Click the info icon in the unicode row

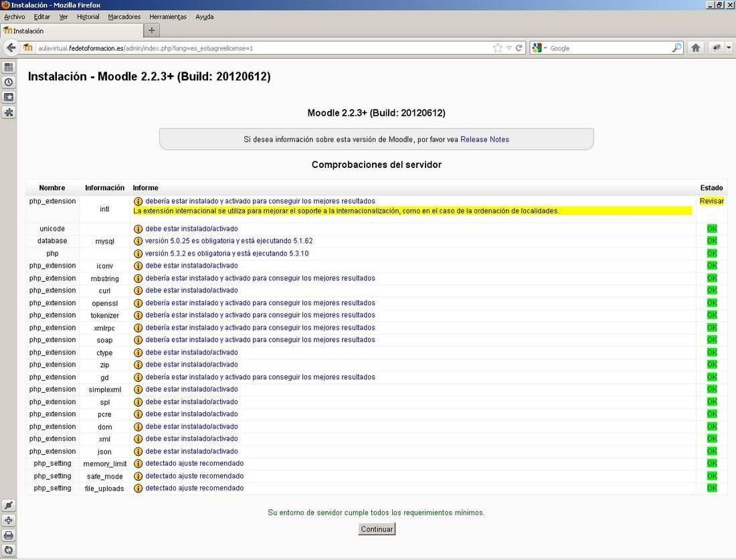click(x=138, y=229)
